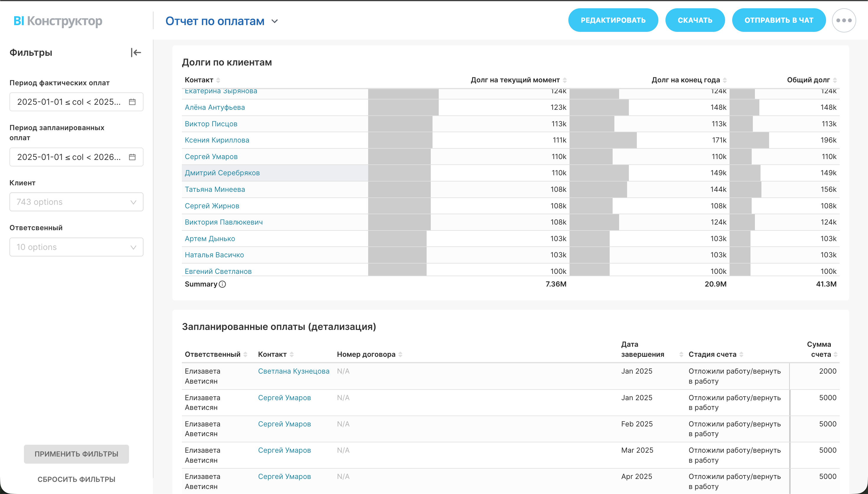
Task: Open contact Дмитрий Серебряков link
Action: [x=222, y=173]
